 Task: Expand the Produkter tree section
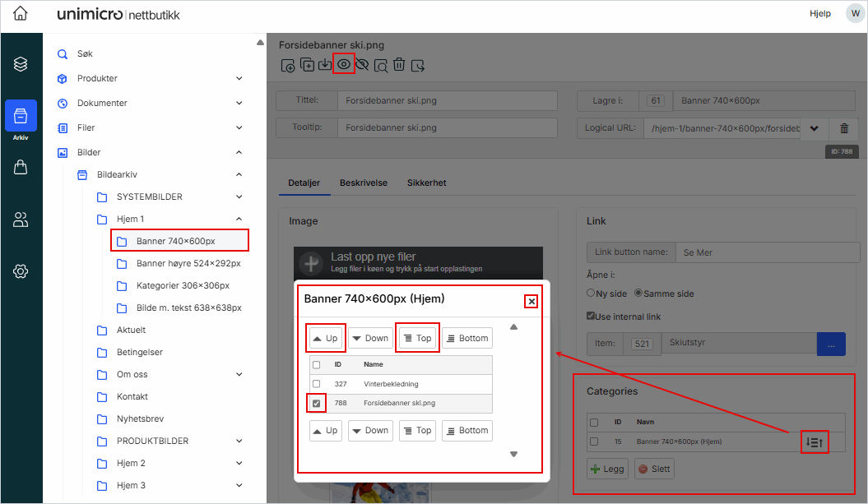click(x=239, y=79)
